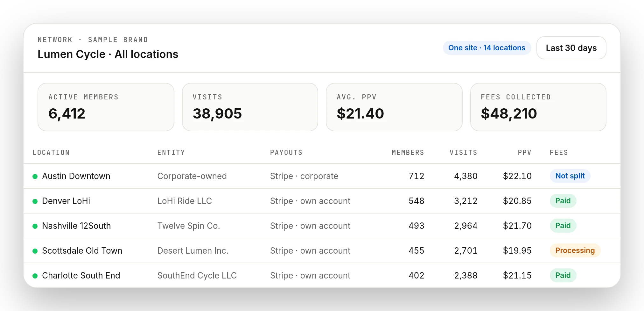Click the $22.10 PPV value

click(x=517, y=176)
